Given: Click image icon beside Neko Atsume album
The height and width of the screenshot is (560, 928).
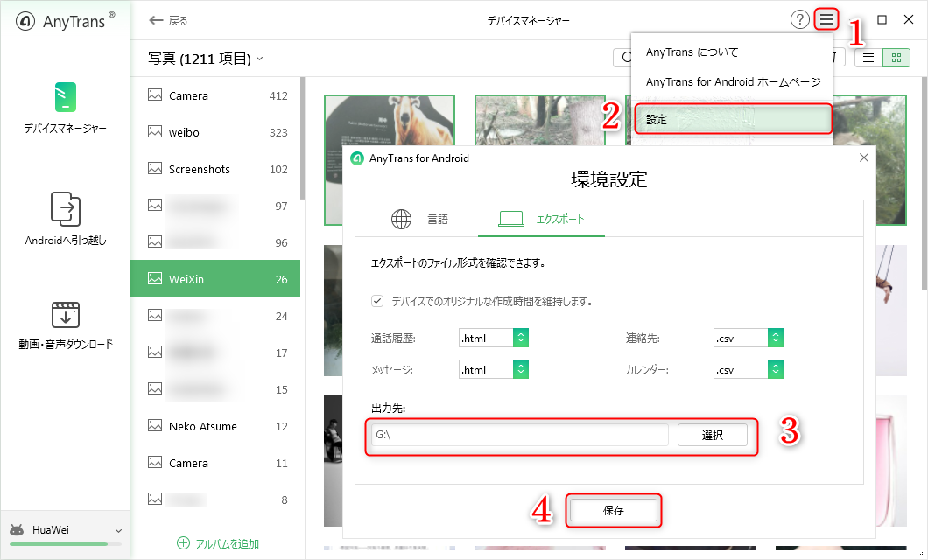Looking at the screenshot, I should point(155,425).
